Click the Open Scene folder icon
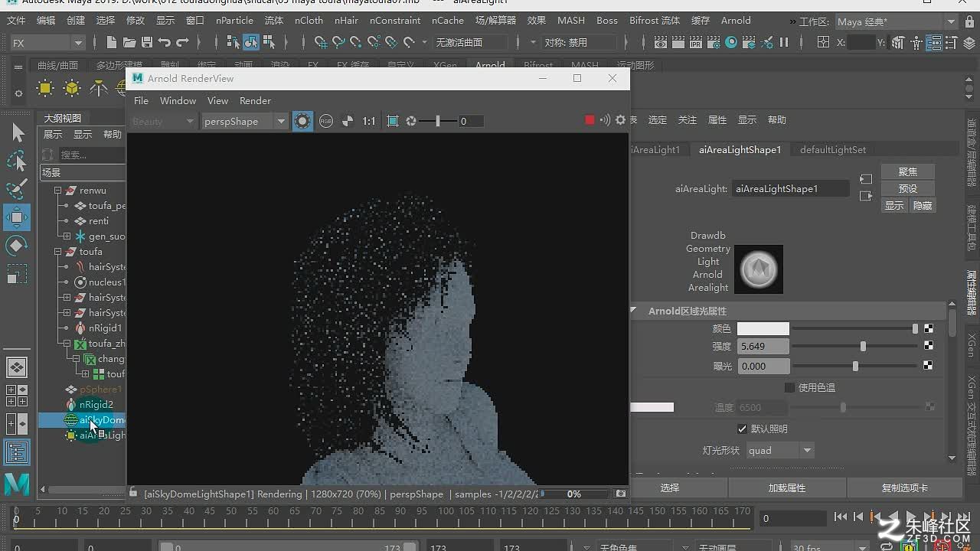This screenshot has height=551, width=980. [x=129, y=42]
